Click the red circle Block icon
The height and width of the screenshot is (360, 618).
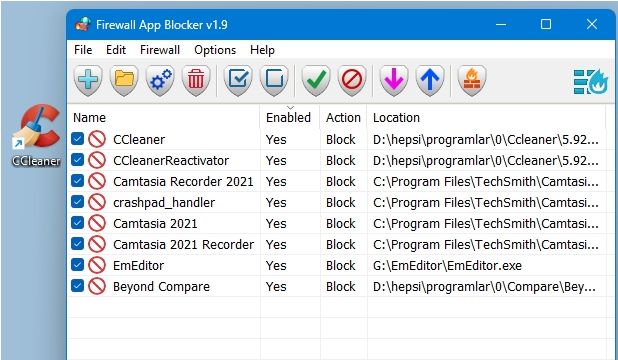[x=352, y=80]
